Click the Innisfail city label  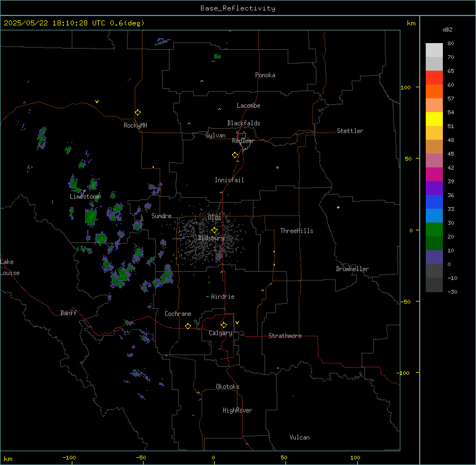229,180
